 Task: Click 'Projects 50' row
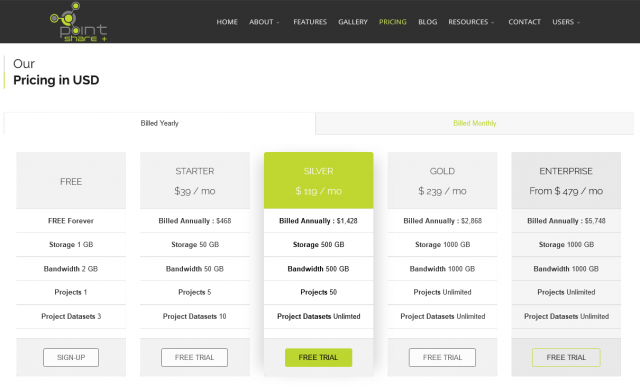pos(318,292)
